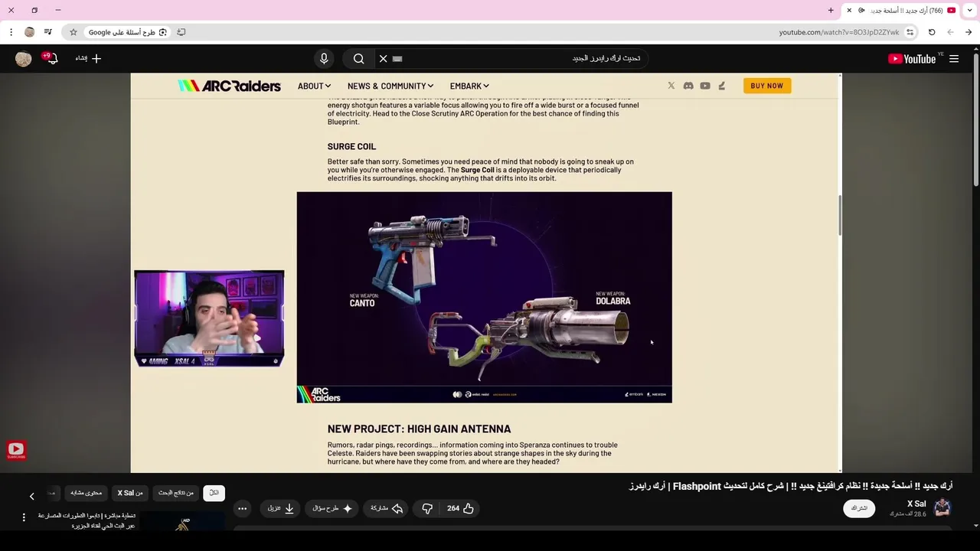Select the 'All' filter chip
Image resolution: width=980 pixels, height=551 pixels.
click(214, 494)
